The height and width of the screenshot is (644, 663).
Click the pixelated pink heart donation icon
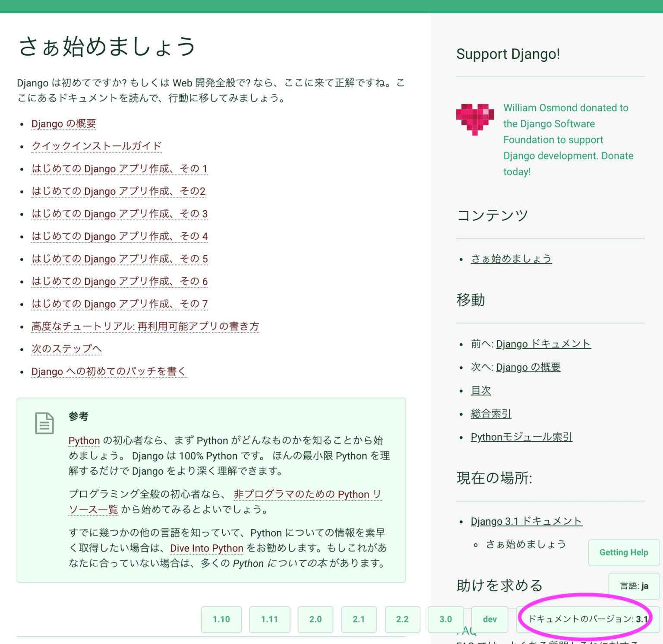[474, 119]
